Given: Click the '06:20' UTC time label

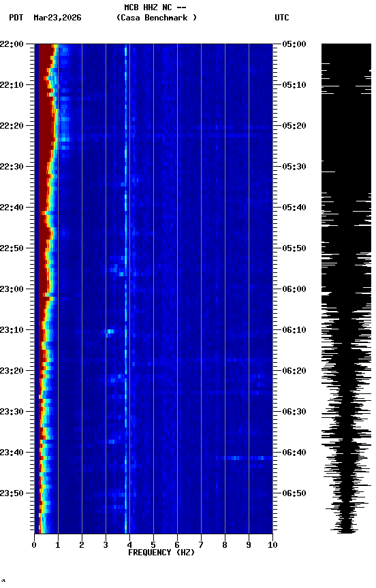Looking at the screenshot, I should (294, 372).
